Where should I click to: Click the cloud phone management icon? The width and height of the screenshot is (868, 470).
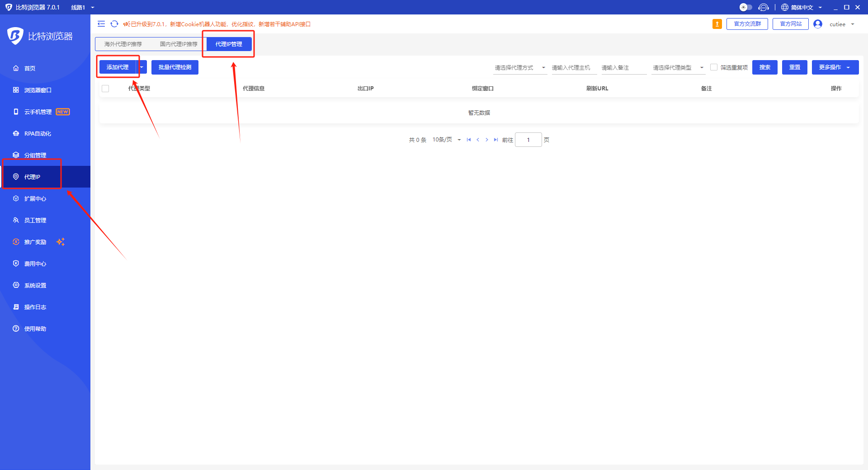pyautogui.click(x=16, y=112)
